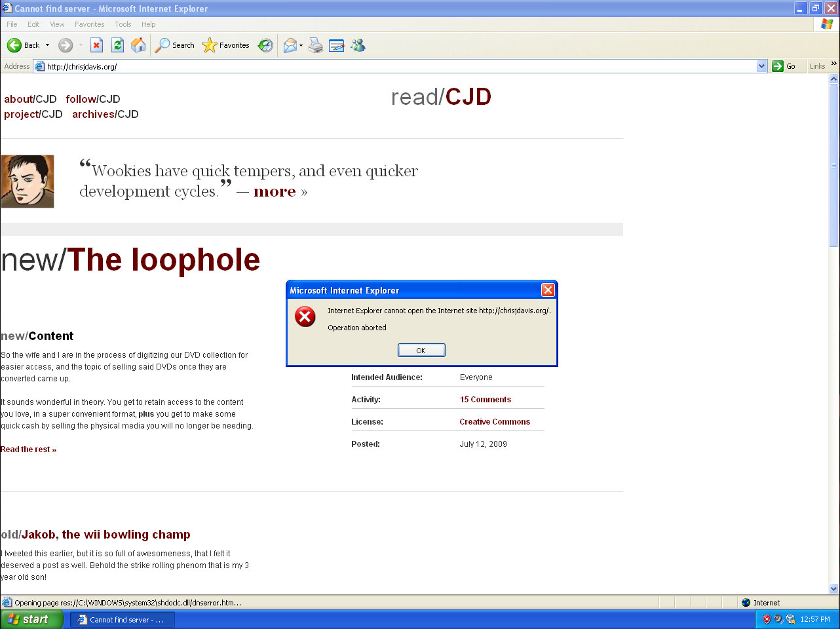Open the Forward history dropdown arrow
840x629 pixels.
point(81,45)
